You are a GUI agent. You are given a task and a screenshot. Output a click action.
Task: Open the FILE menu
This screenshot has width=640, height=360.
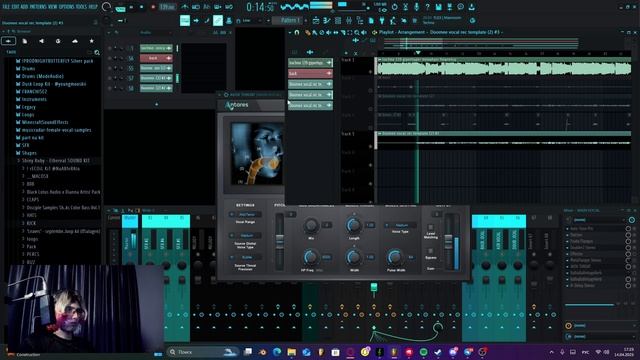(x=6, y=7)
